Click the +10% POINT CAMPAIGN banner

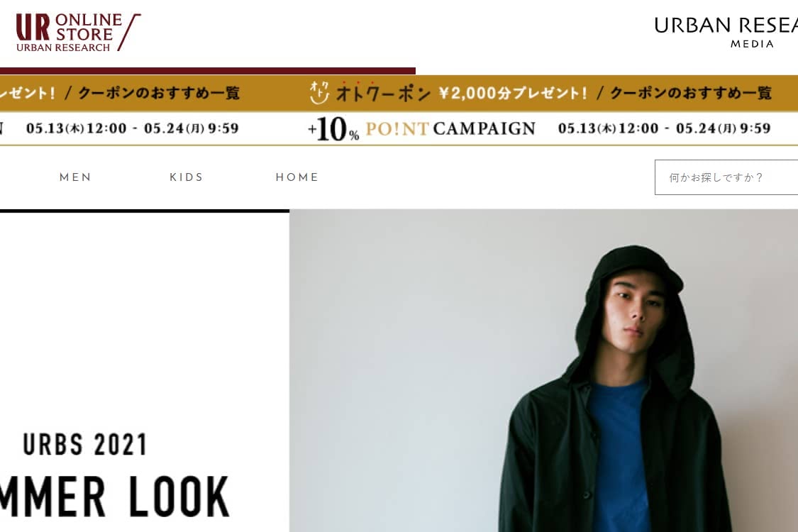point(421,129)
